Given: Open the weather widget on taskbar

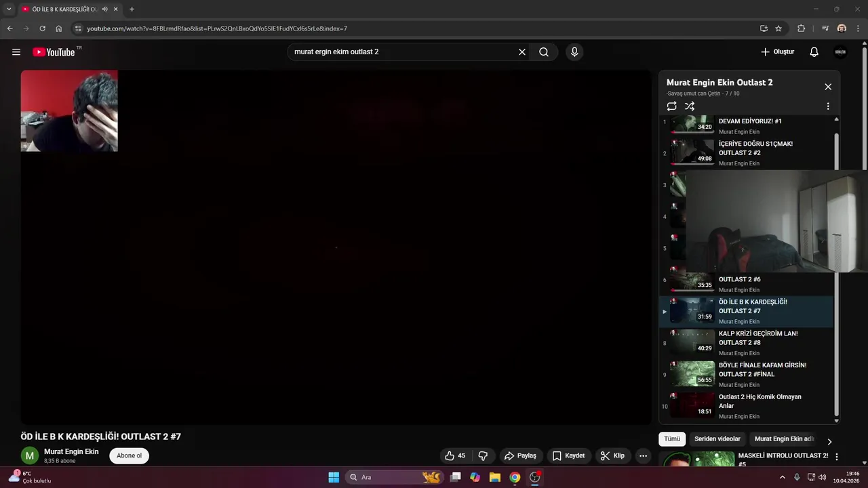Looking at the screenshot, I should 30,477.
